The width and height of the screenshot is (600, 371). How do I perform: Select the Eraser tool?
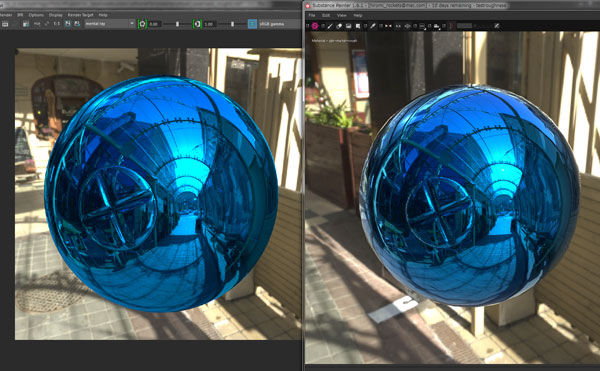(339, 26)
